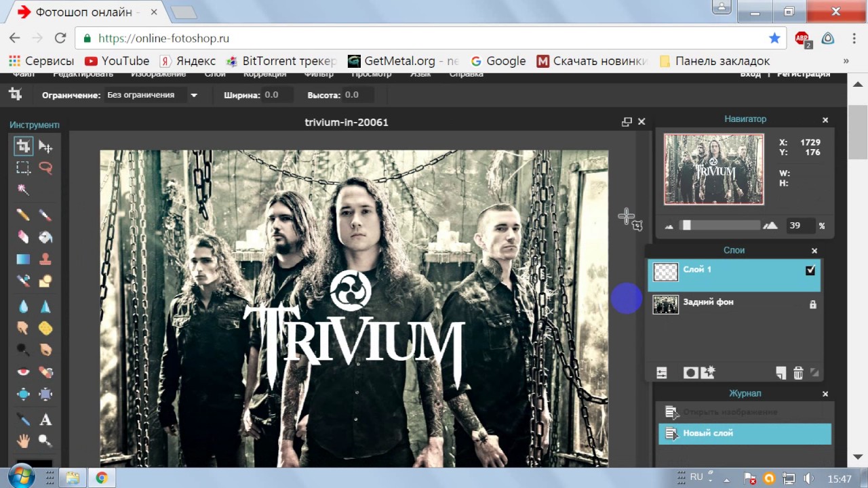Select the Задний фон layer
This screenshot has width=868, height=488.
(x=734, y=305)
